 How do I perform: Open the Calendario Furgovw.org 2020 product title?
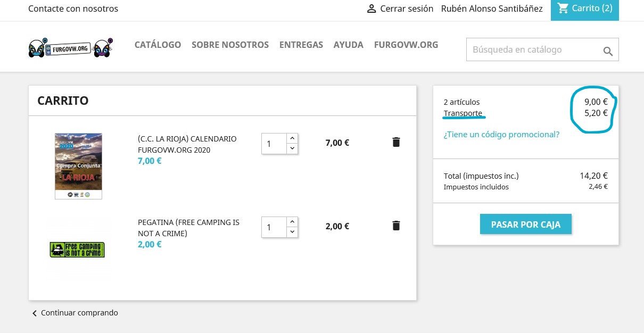click(x=187, y=144)
